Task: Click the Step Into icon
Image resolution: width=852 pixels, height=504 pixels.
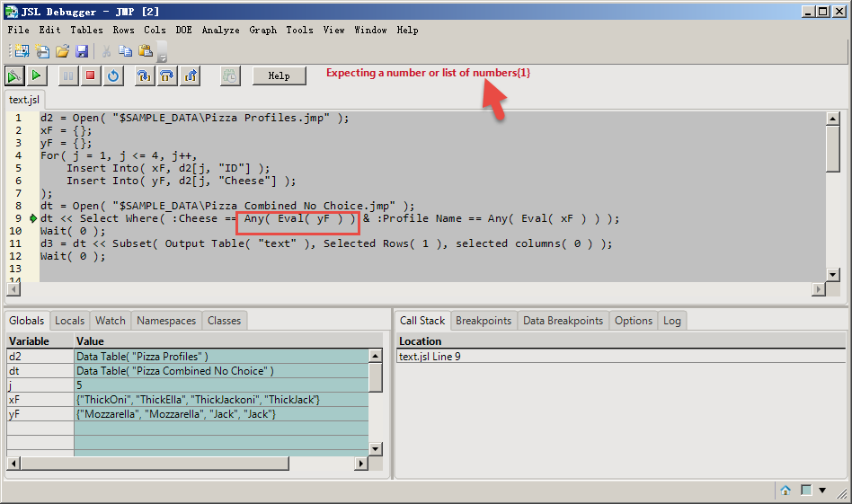Action: (144, 76)
